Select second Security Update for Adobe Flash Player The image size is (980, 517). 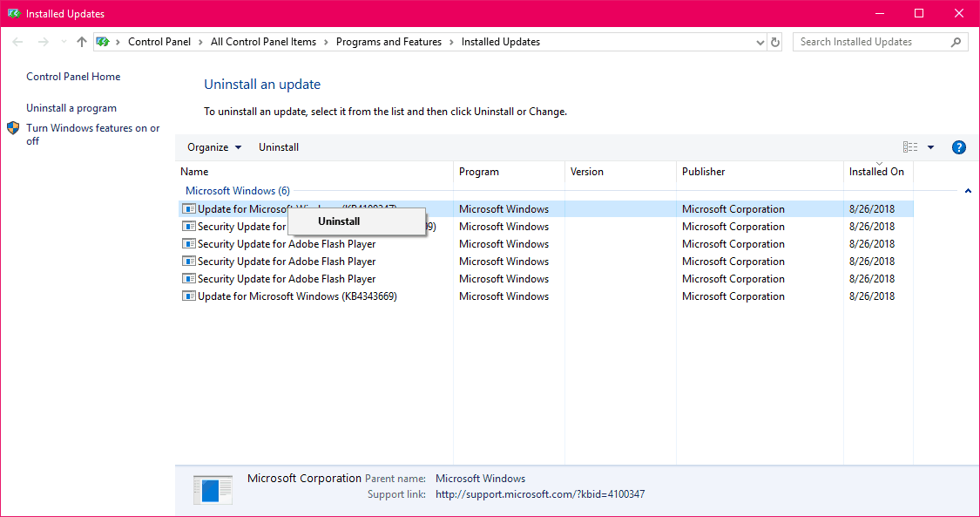point(287,262)
